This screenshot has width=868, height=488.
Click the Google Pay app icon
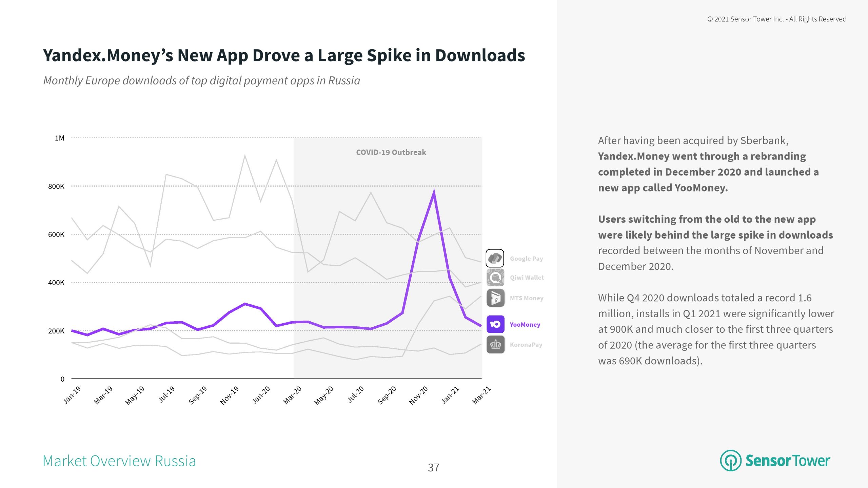[x=495, y=259]
